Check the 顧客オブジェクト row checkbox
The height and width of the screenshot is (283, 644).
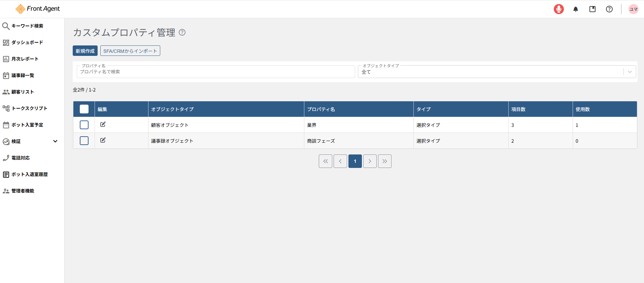click(84, 125)
